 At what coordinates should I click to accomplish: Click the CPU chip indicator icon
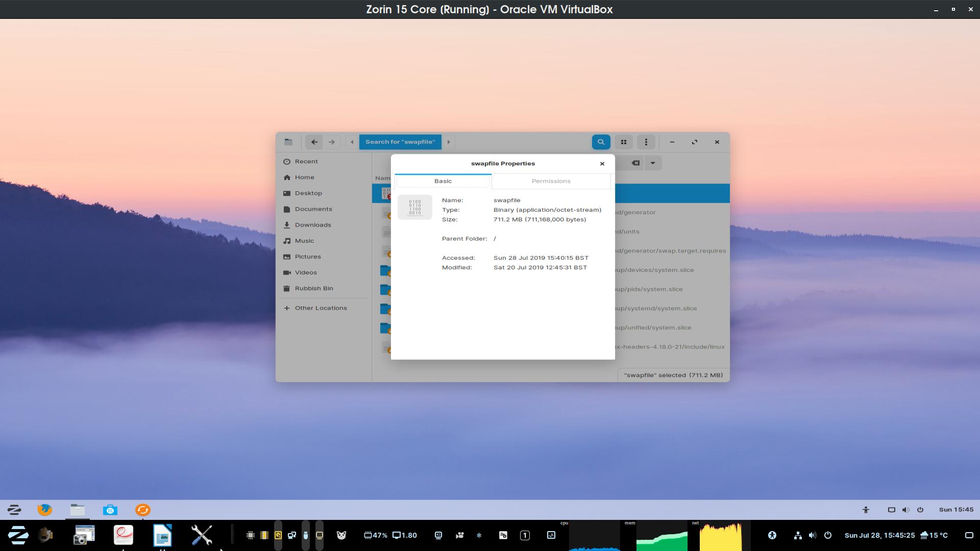coord(250,535)
